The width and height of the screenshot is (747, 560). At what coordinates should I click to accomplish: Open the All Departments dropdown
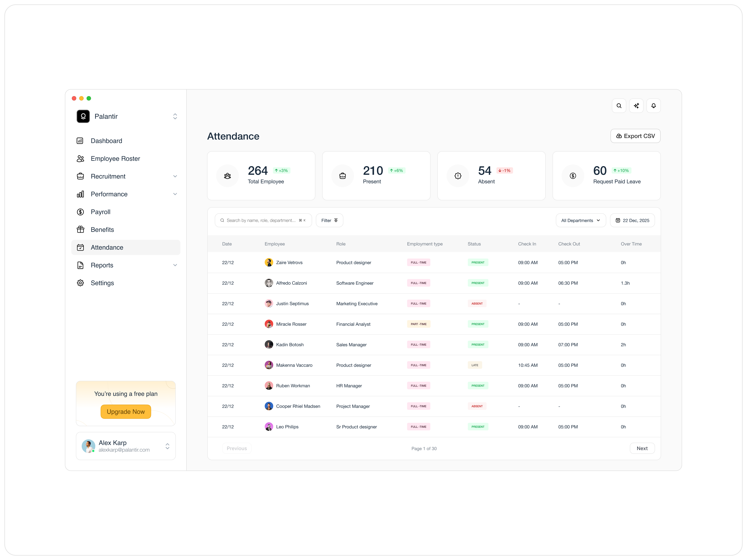(581, 220)
